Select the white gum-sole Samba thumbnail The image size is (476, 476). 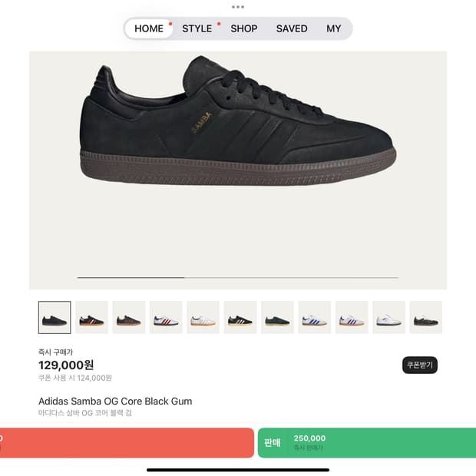click(203, 317)
